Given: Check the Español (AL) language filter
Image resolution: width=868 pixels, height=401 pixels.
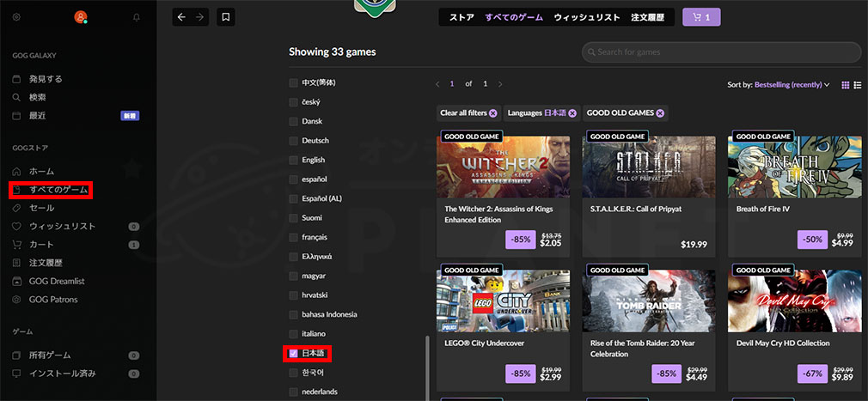Looking at the screenshot, I should coord(293,198).
